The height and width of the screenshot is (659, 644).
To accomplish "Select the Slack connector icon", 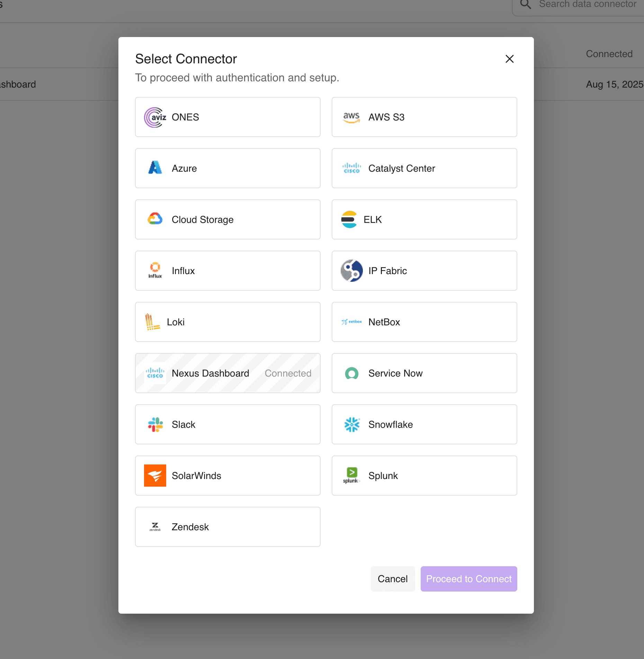I will (155, 424).
